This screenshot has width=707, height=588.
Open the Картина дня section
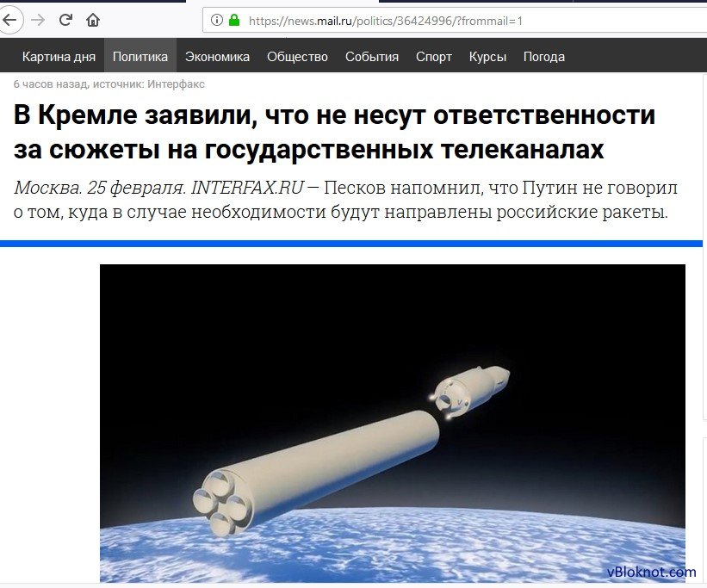[x=59, y=57]
